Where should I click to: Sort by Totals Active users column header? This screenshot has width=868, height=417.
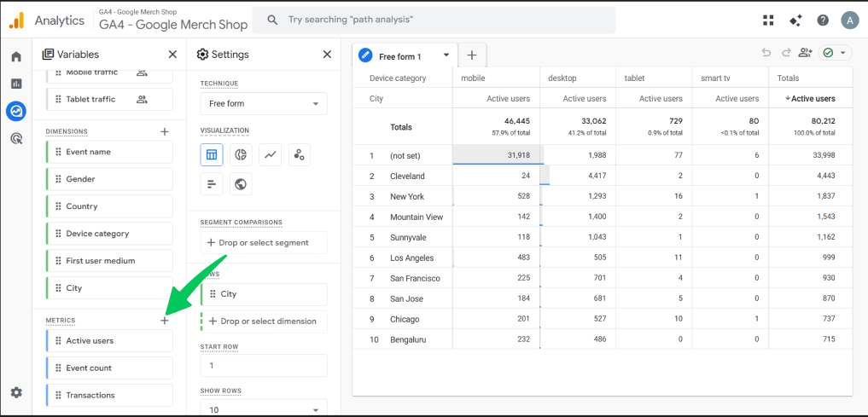811,98
